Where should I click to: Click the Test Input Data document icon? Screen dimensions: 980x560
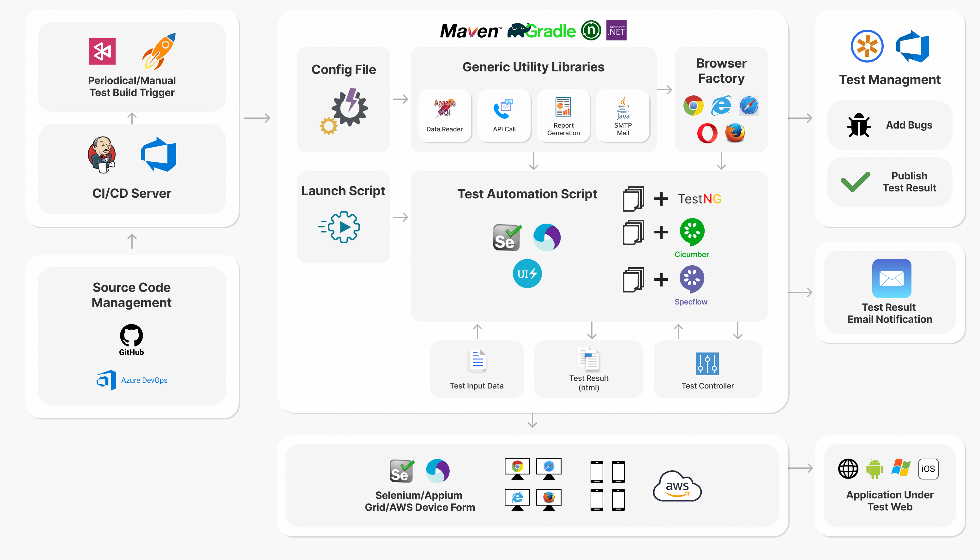478,360
